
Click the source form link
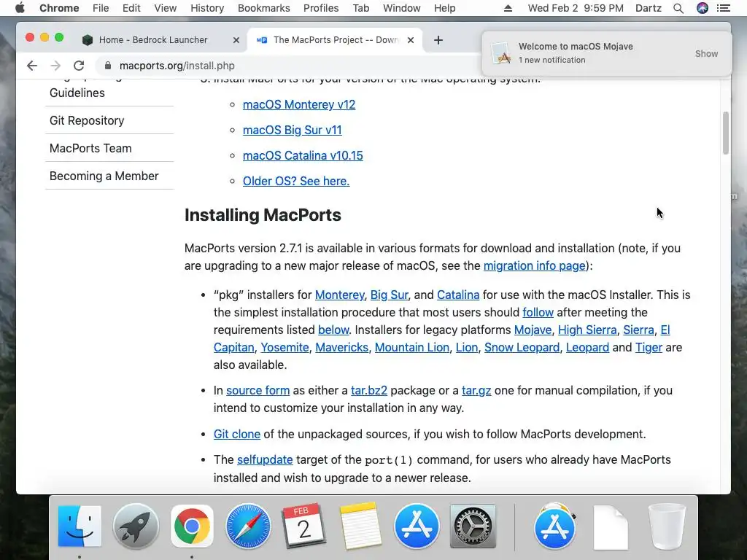pos(258,391)
